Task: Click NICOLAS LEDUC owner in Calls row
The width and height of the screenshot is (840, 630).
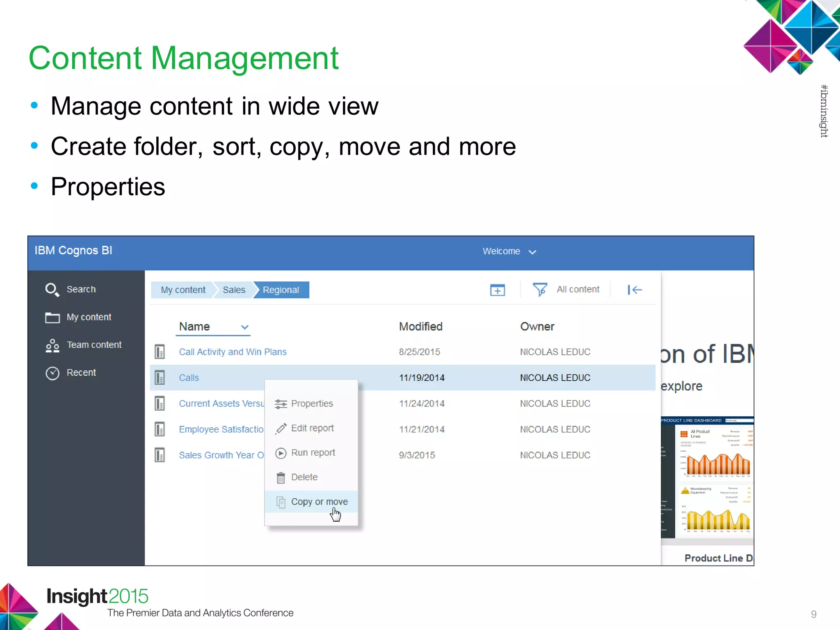Action: 555,378
